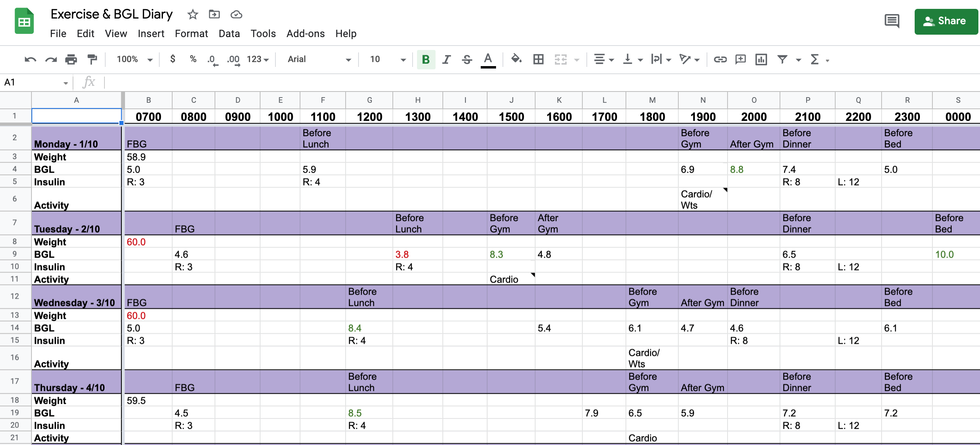Viewport: 980px width, 445px height.
Task: Expand the Arial font dropdown
Action: [319, 60]
